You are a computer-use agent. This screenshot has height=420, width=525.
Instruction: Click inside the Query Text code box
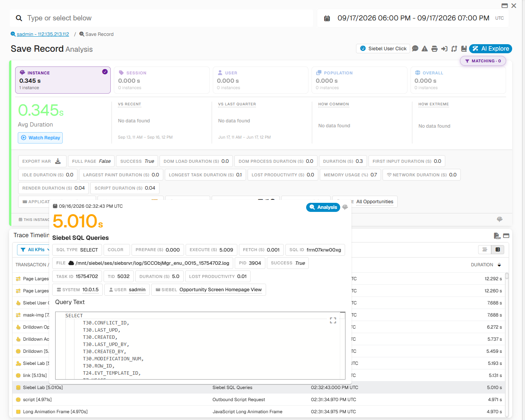200,346
